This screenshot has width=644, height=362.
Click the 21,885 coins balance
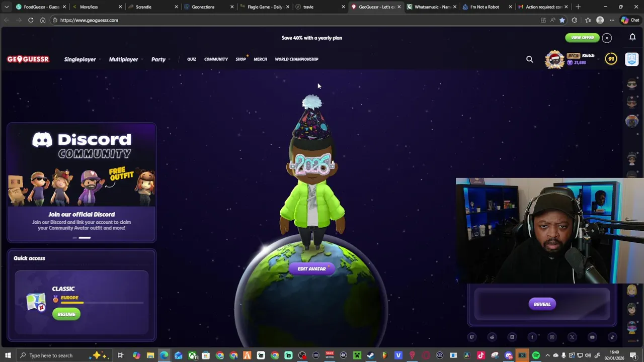click(577, 63)
